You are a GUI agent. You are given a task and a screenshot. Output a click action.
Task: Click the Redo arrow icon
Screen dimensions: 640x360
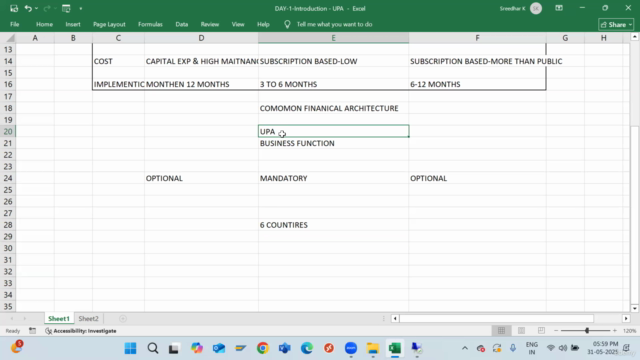tap(47, 8)
